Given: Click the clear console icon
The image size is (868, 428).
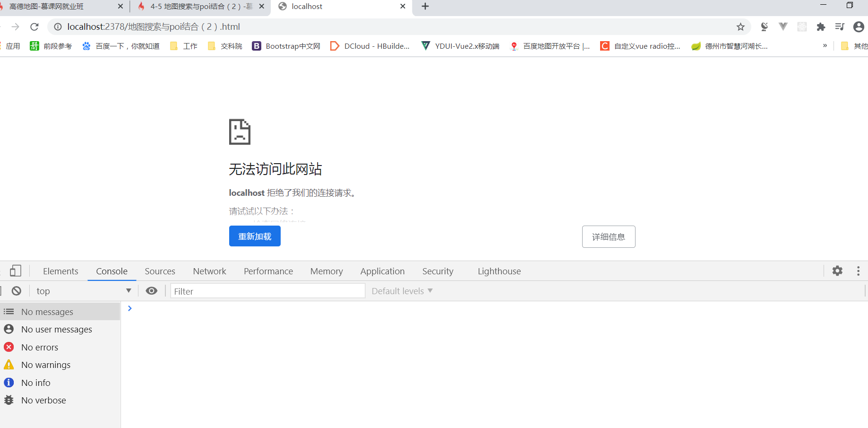Looking at the screenshot, I should [17, 290].
